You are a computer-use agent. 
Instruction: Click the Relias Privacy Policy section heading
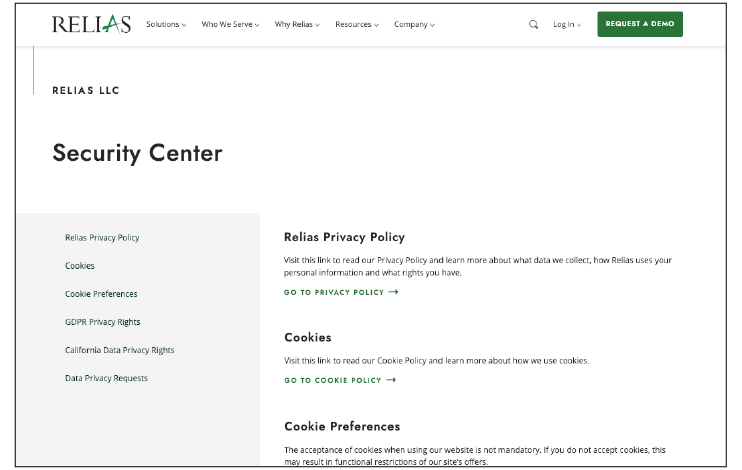(344, 237)
